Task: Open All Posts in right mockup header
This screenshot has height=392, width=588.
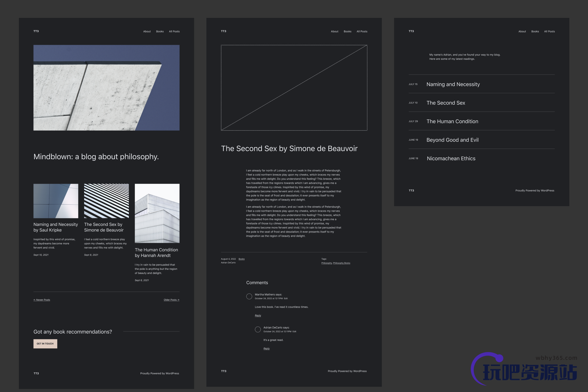Action: pos(550,32)
